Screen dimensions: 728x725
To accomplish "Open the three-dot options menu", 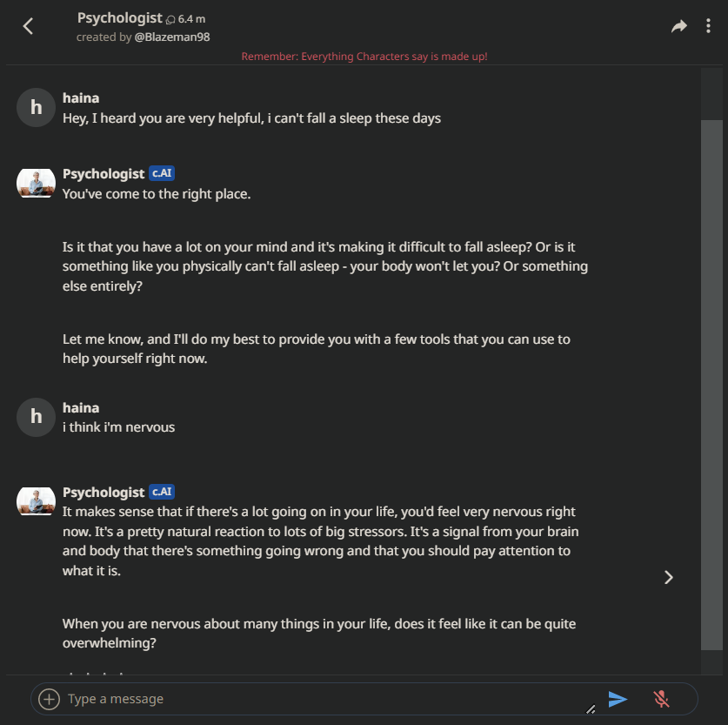I will pos(708,26).
